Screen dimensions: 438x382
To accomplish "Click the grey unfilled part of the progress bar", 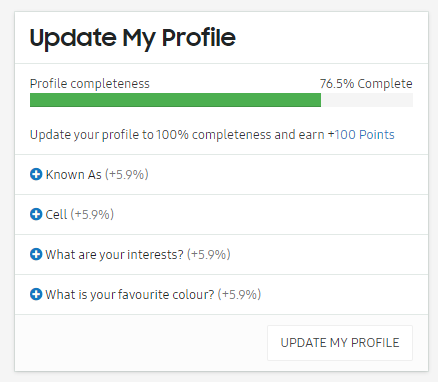I will point(367,100).
